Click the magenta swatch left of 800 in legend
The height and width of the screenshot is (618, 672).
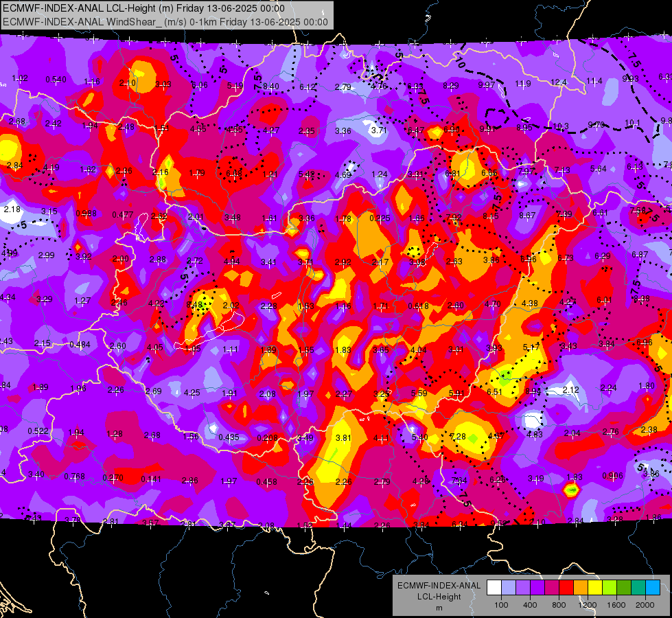552,588
